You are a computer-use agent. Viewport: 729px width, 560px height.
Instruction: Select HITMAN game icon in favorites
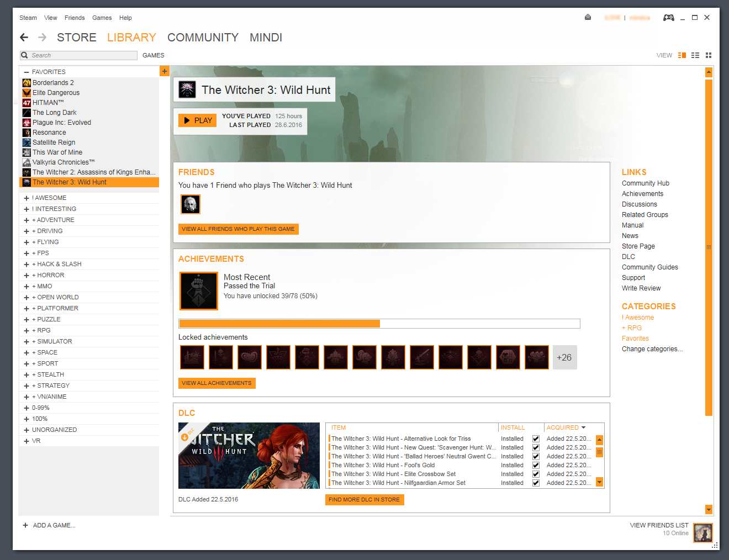[x=27, y=103]
